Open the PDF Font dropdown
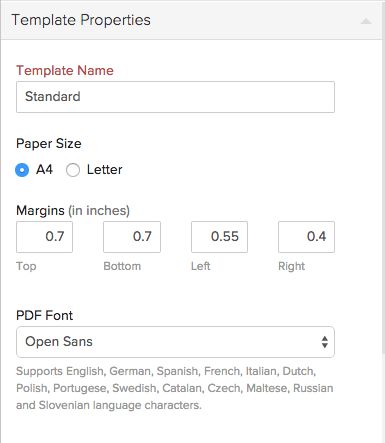This screenshot has width=385, height=443. (175, 342)
